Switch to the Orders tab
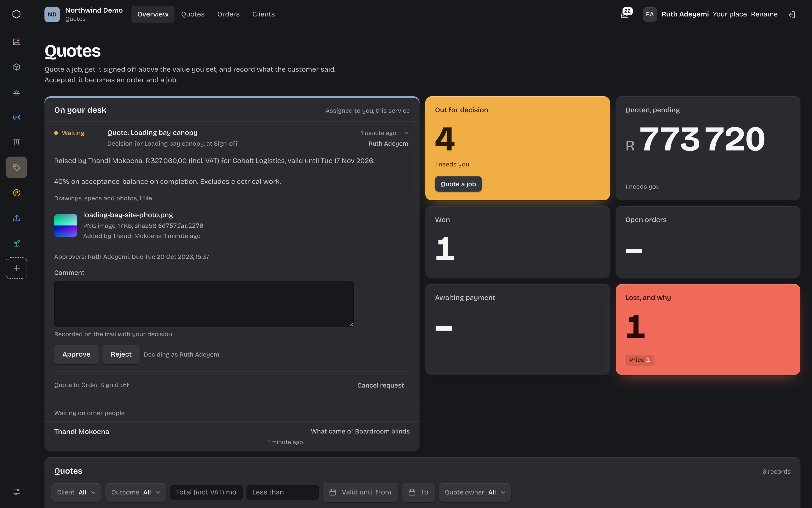 228,14
